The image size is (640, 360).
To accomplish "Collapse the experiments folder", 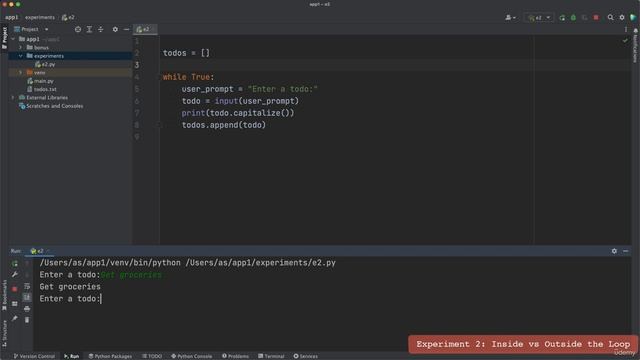I will [x=20, y=56].
